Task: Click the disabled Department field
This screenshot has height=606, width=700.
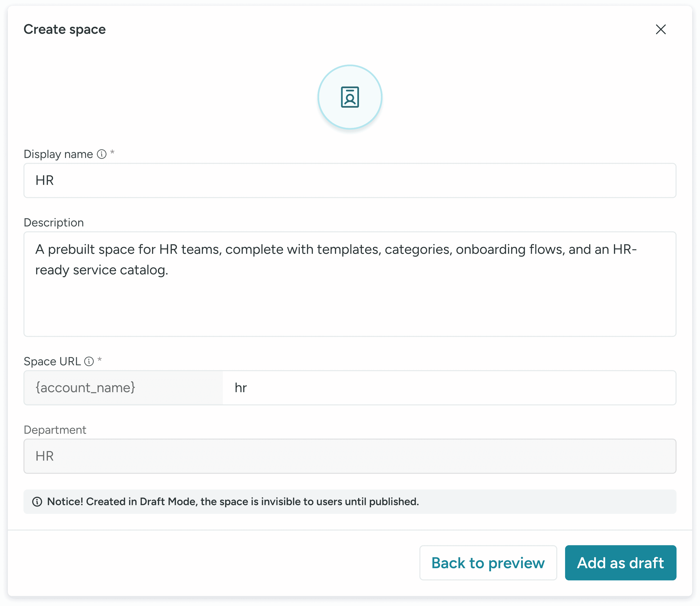Action: (x=350, y=456)
